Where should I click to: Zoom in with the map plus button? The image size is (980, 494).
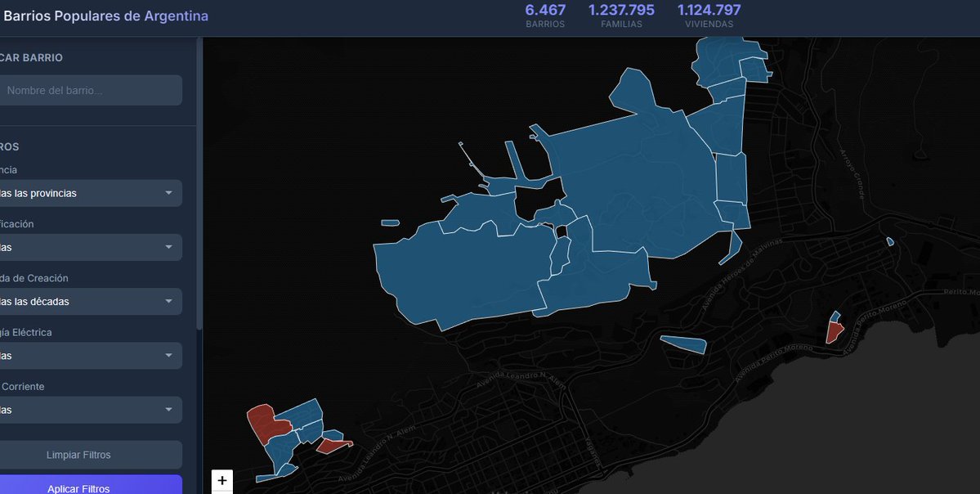tap(222, 480)
